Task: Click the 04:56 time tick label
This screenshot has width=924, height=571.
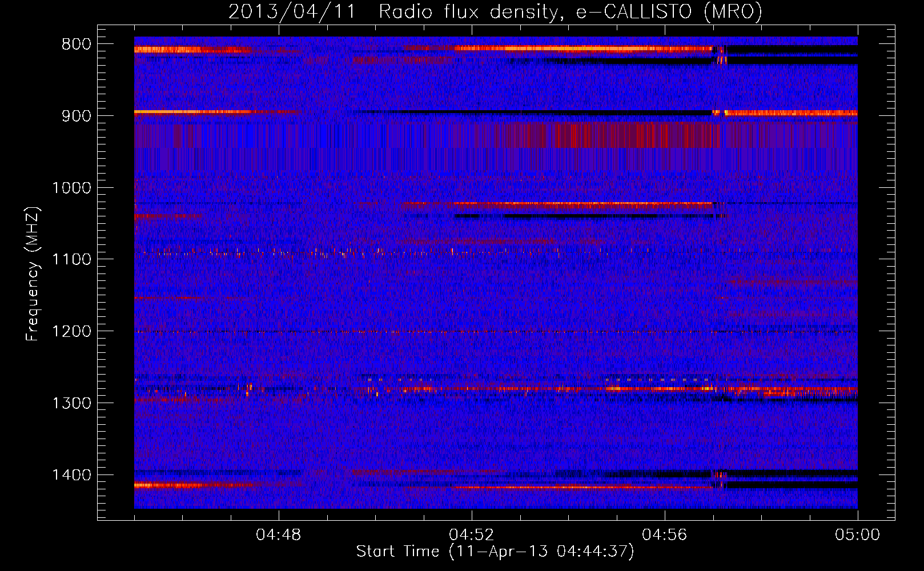Action: (665, 535)
